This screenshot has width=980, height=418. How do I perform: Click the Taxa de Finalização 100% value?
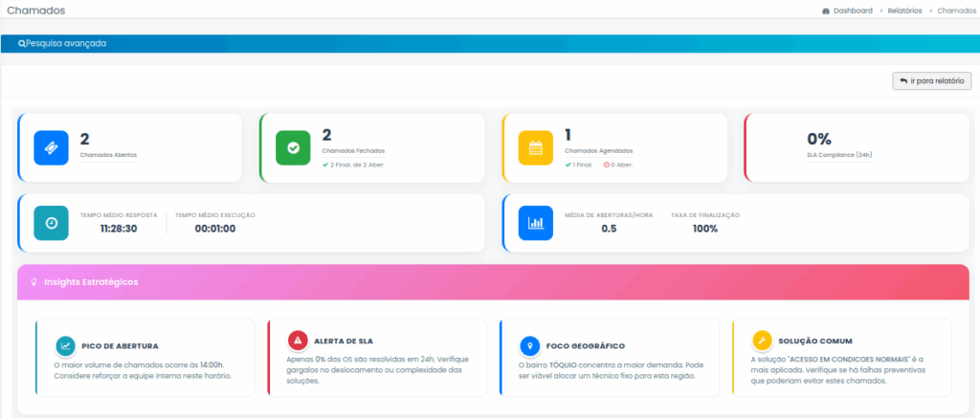pyautogui.click(x=705, y=229)
